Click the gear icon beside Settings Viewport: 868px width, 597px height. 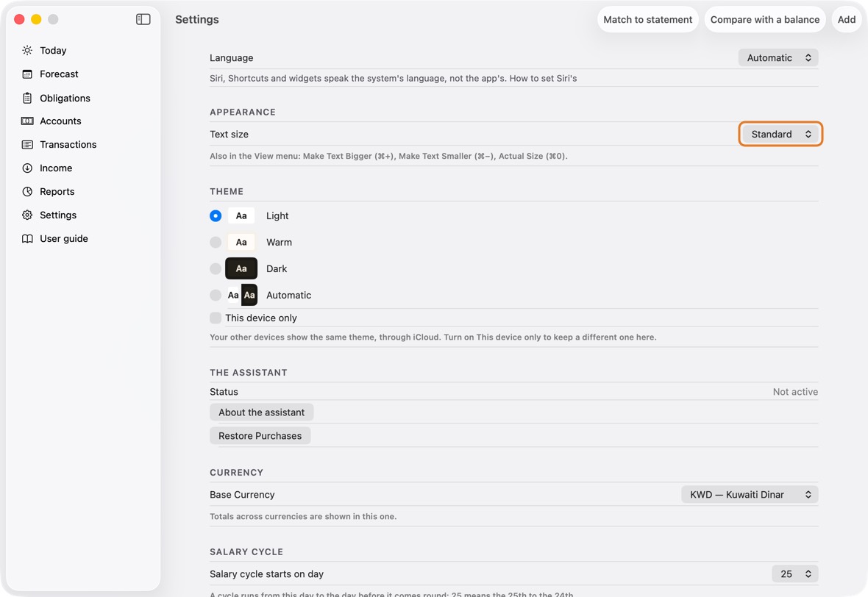coord(27,215)
